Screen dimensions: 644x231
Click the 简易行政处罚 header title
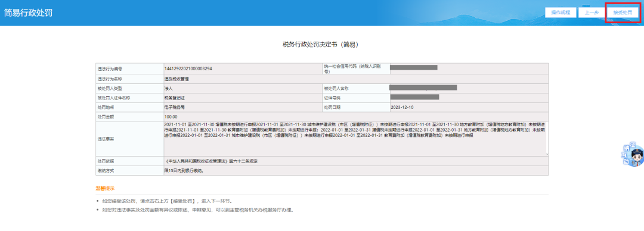click(28, 13)
